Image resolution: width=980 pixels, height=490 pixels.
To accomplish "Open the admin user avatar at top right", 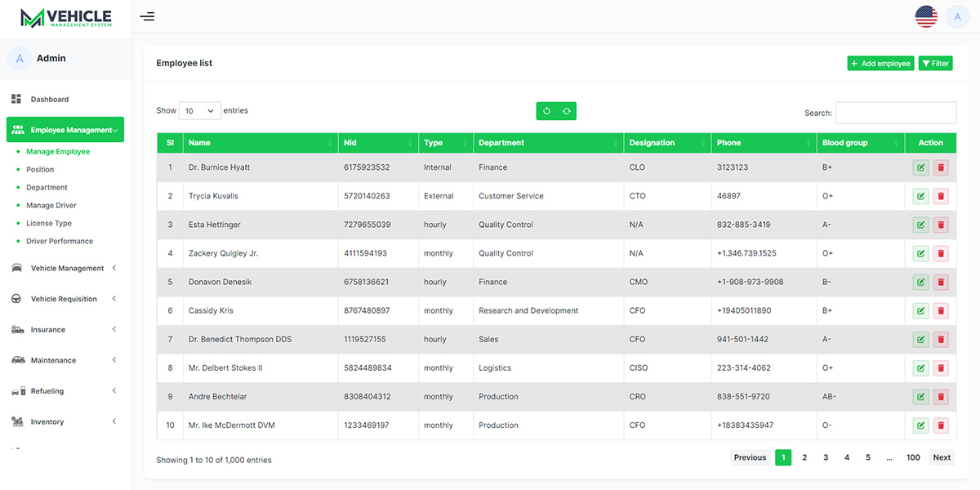I will click(x=957, y=16).
